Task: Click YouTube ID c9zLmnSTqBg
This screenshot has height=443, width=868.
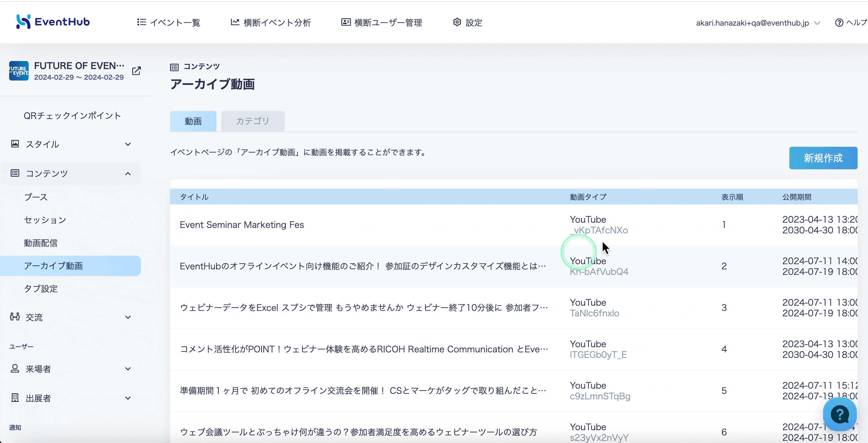Action: [x=600, y=396]
